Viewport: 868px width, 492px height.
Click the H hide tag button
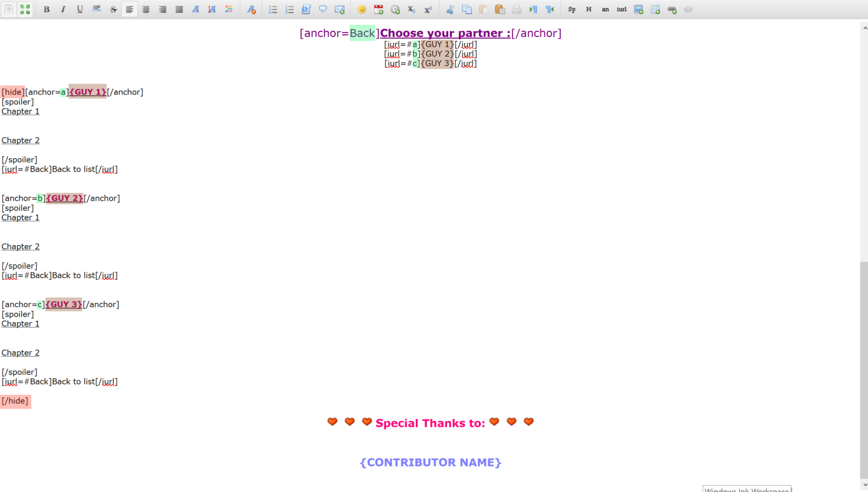coord(588,9)
